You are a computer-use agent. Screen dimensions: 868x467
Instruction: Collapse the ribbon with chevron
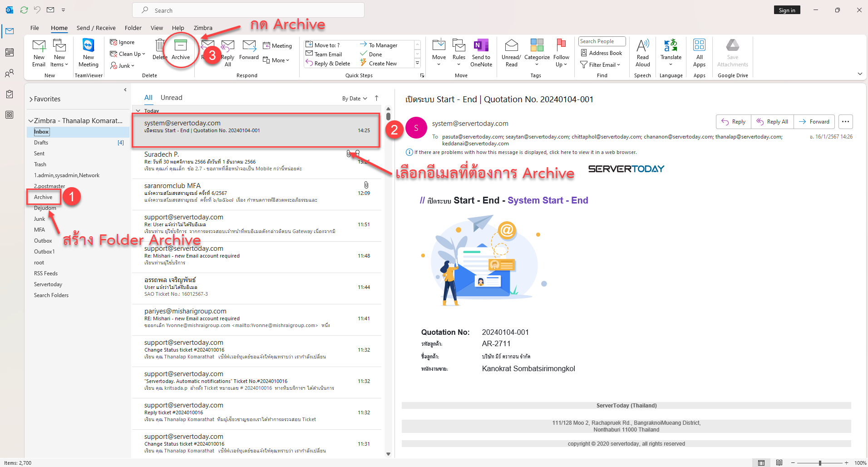point(860,74)
